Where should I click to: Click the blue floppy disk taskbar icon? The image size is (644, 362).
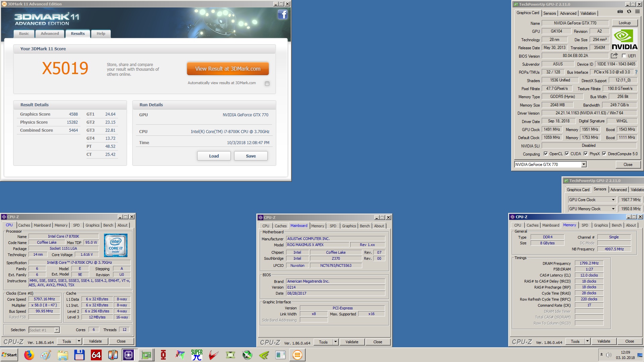point(79,355)
